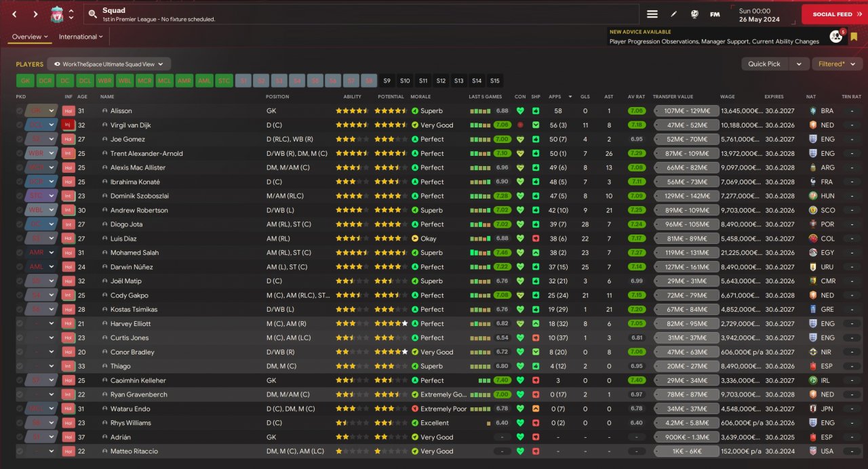Click Luis Díaz's Okay morale icon
This screenshot has height=469, width=868.
[x=415, y=239]
